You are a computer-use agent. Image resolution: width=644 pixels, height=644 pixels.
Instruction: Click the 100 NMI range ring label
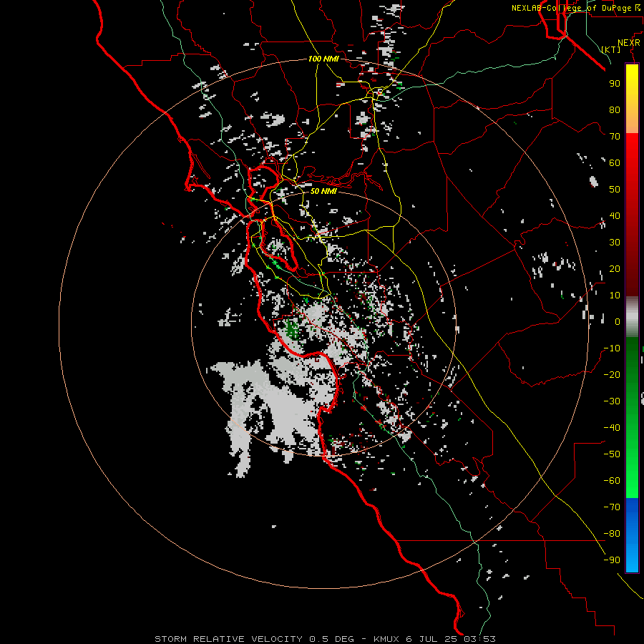323,59
